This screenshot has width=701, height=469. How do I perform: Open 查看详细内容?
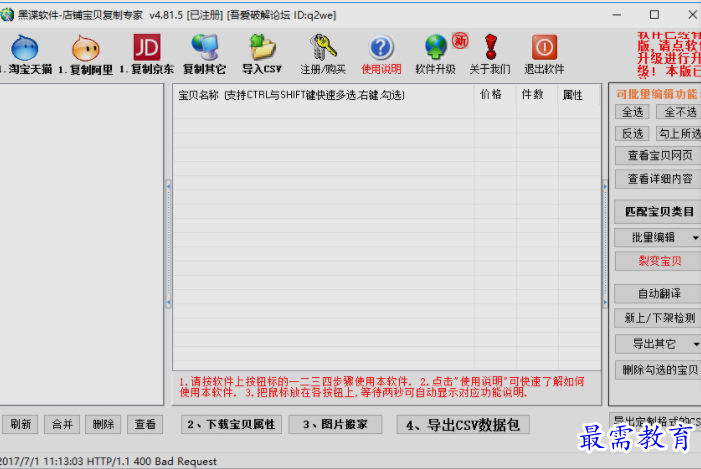pyautogui.click(x=659, y=179)
